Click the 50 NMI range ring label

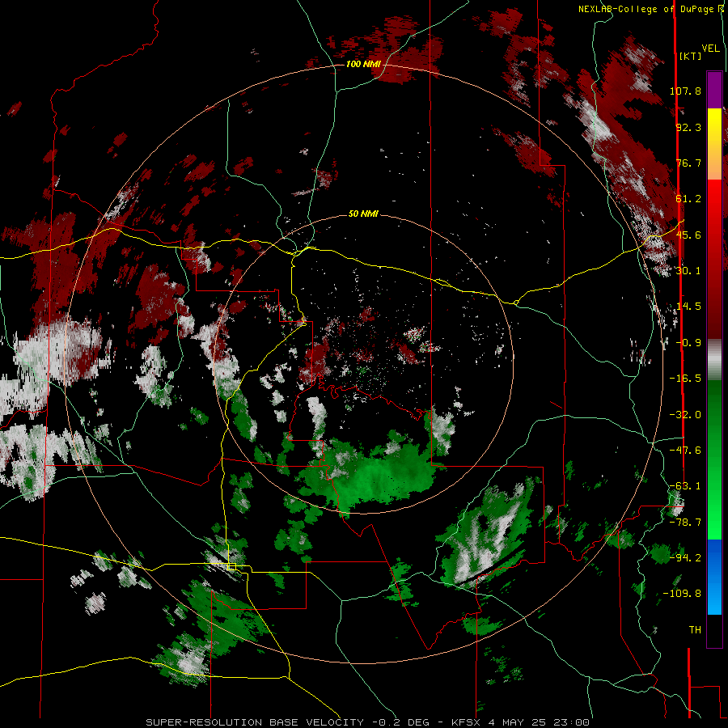click(363, 214)
